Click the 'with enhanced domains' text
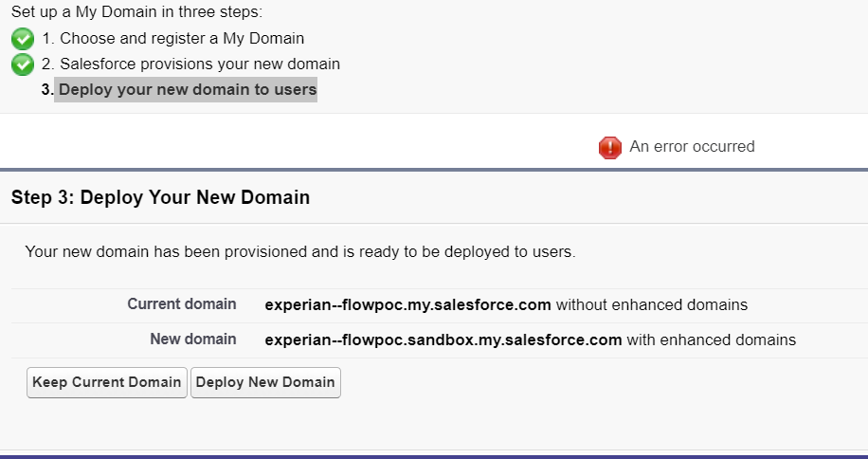 [711, 340]
